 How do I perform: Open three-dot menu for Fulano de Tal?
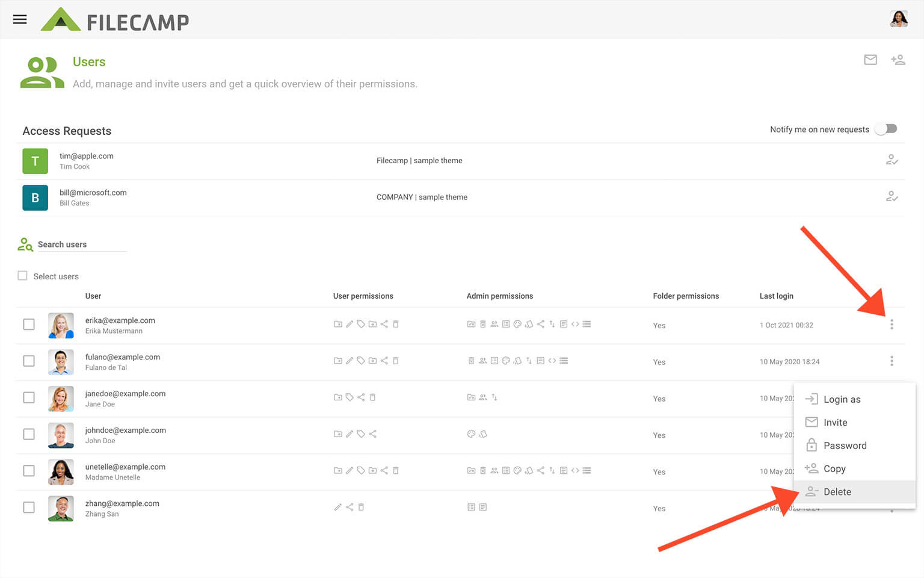tap(892, 361)
